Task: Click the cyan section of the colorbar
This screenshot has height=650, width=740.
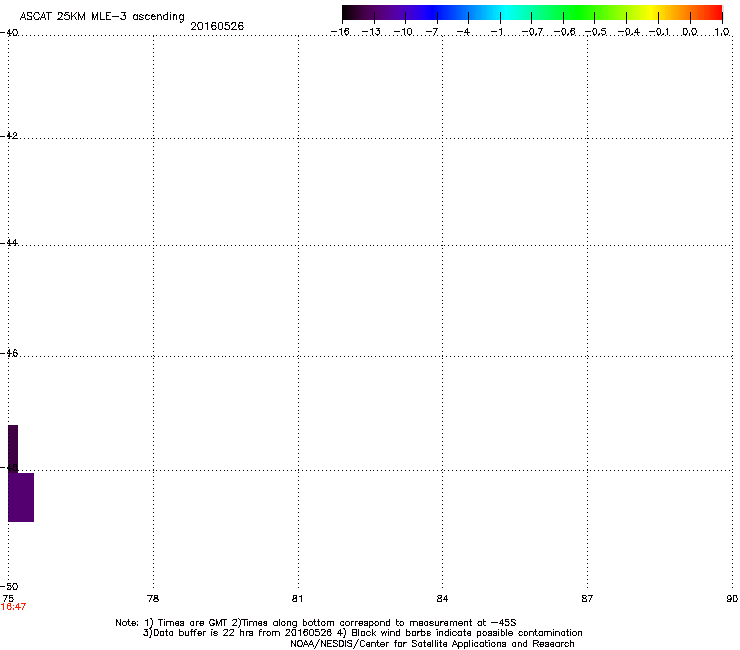Action: (507, 13)
